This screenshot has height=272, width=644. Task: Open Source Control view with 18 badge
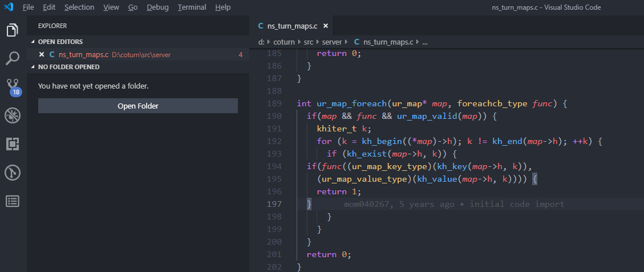point(13,87)
